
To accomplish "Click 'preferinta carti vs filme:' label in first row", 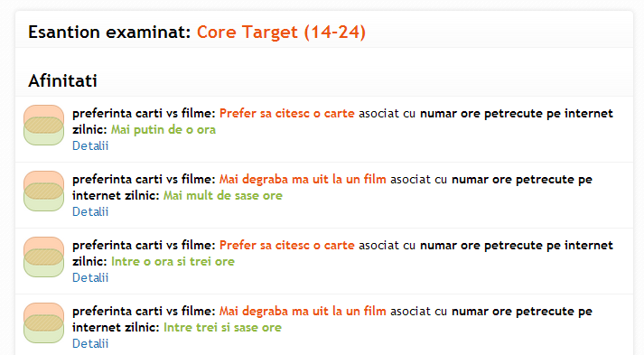I will click(144, 114).
